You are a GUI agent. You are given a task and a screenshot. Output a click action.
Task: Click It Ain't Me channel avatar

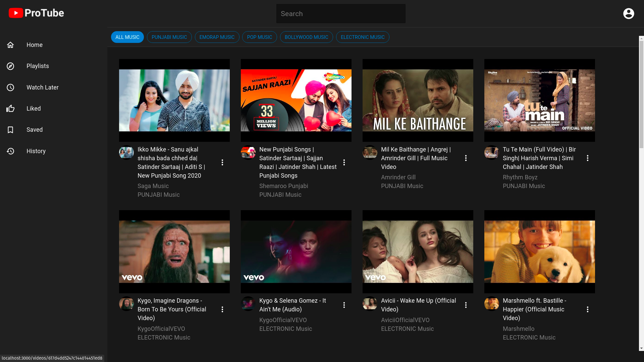coord(248,304)
